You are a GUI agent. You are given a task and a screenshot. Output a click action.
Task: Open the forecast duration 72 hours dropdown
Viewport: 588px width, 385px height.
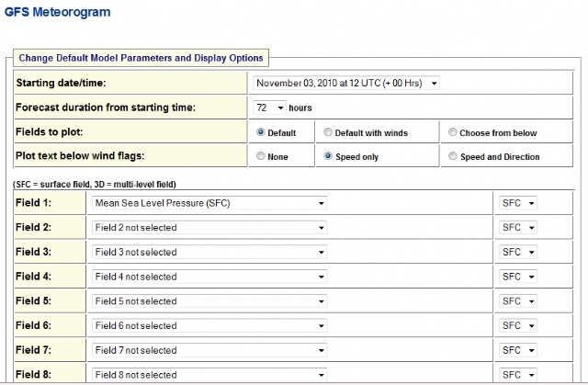pos(269,108)
